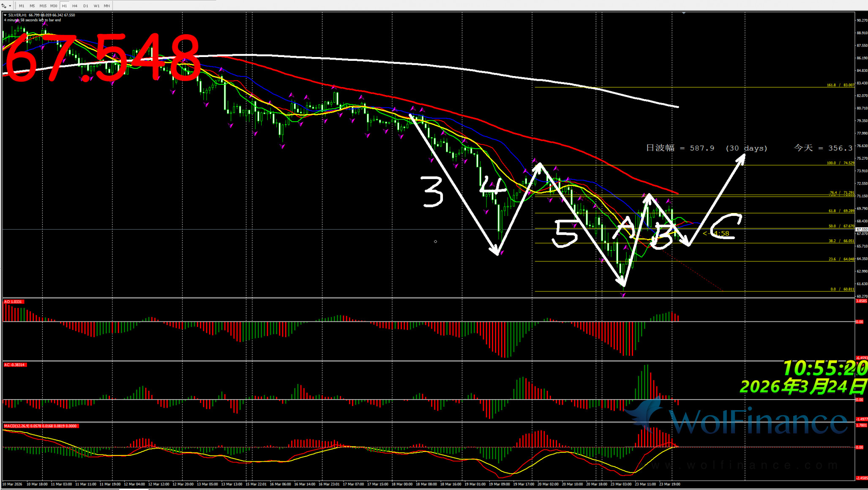Click the arrows icon in the toolbar

pos(4,6)
